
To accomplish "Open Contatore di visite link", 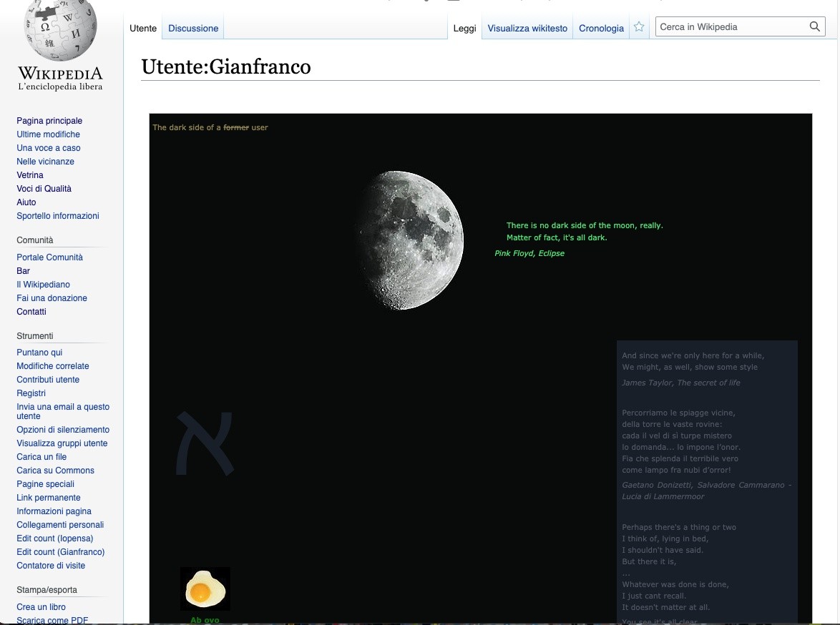I will click(x=51, y=566).
